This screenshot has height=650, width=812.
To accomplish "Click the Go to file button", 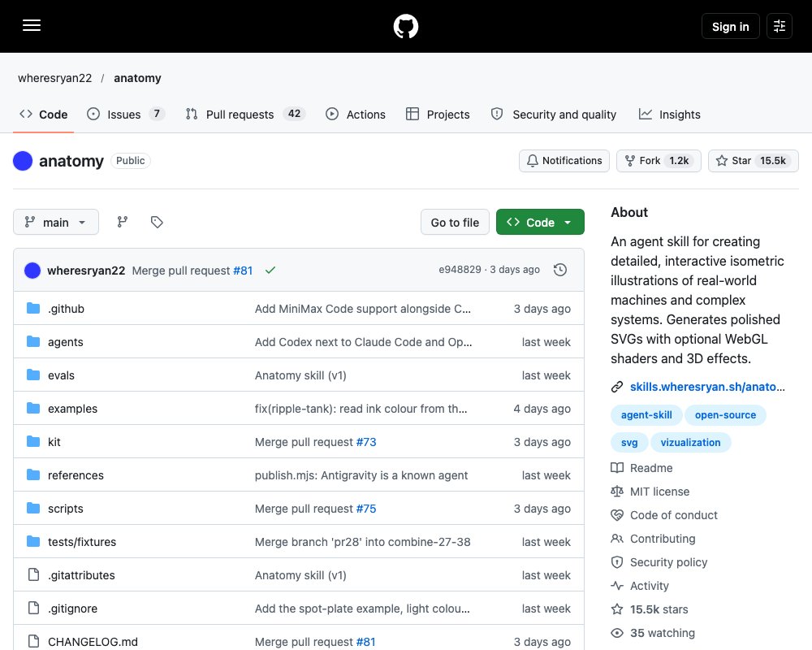I will (455, 222).
